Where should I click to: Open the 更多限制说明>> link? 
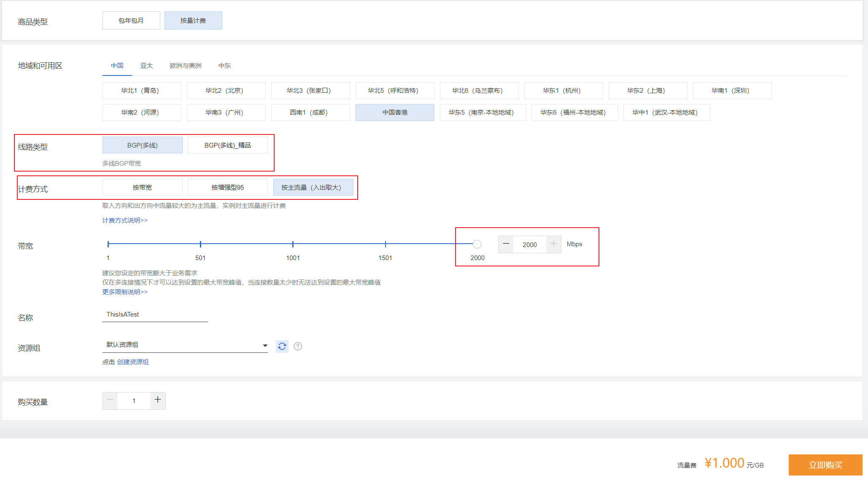pyautogui.click(x=125, y=292)
